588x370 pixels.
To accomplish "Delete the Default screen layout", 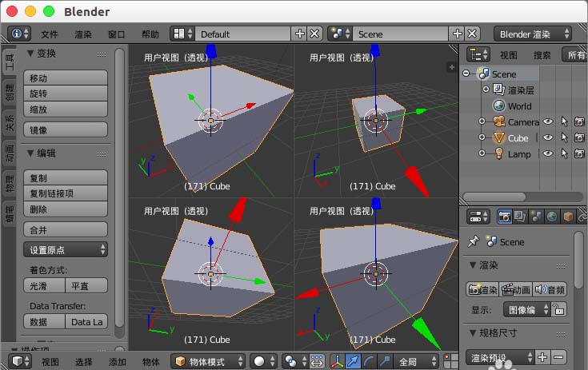I will (x=315, y=34).
